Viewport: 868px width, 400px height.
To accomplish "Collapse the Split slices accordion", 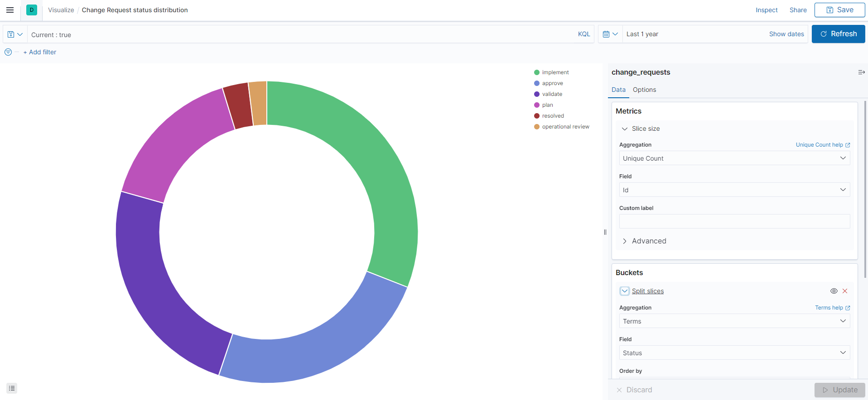I will pos(625,291).
